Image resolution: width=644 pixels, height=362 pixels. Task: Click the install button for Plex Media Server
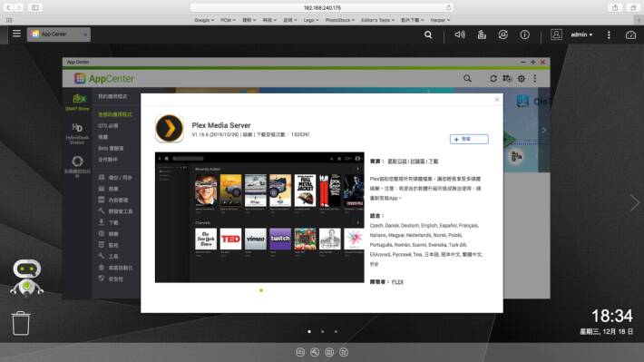(469, 140)
